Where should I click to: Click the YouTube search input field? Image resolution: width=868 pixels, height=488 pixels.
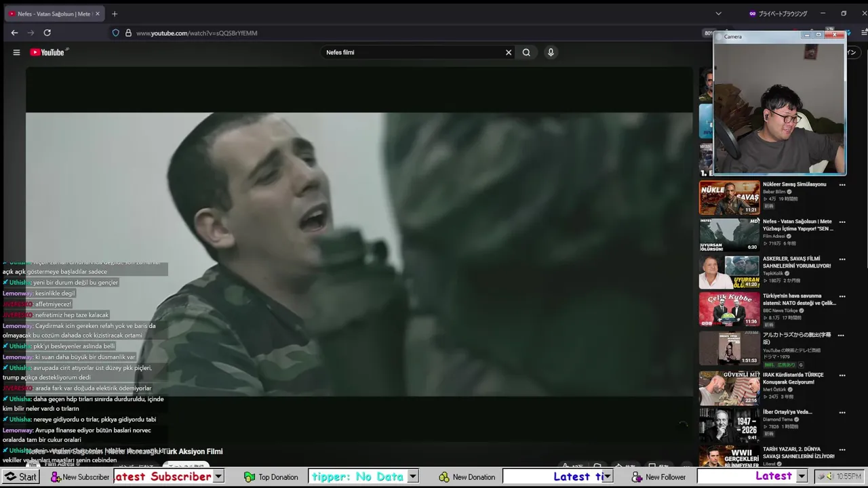412,52
